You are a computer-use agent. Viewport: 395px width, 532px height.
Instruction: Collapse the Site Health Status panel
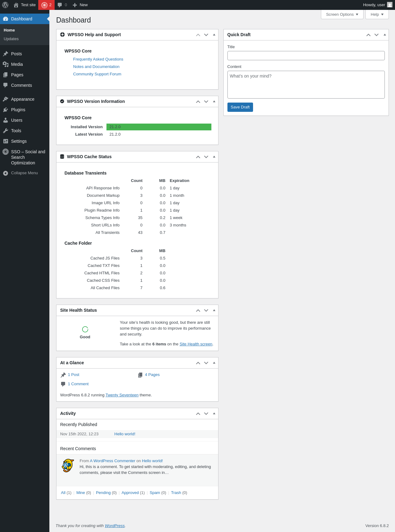click(214, 310)
